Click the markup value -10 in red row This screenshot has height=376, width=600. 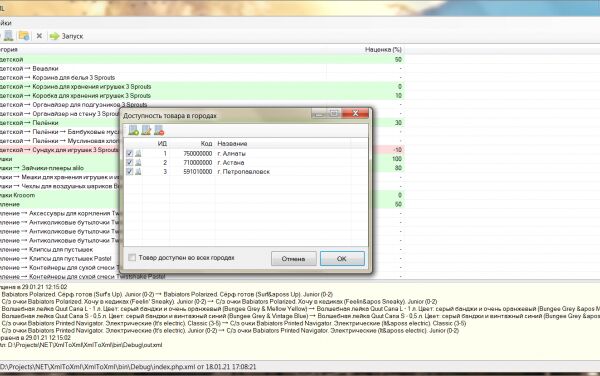398,150
